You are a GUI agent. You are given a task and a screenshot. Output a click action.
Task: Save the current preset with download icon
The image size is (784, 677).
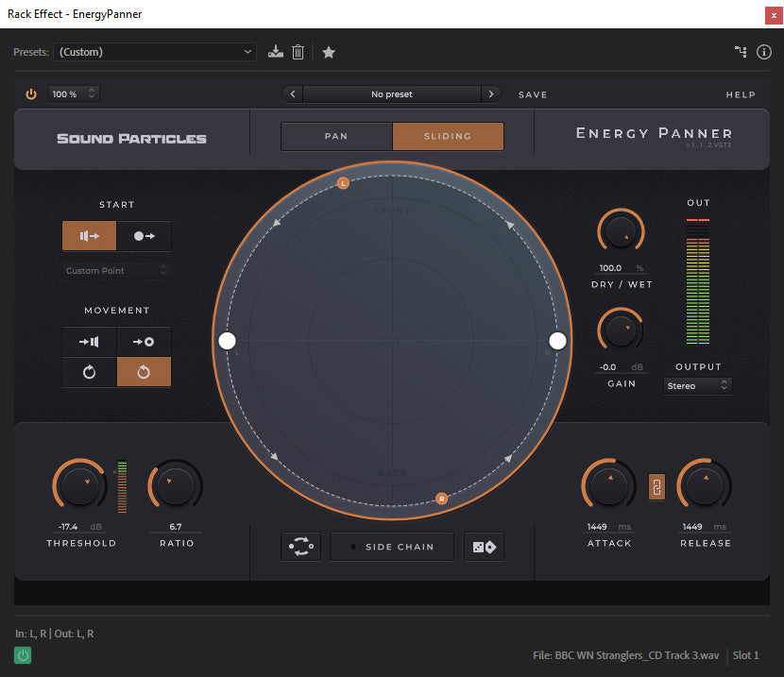coord(276,52)
